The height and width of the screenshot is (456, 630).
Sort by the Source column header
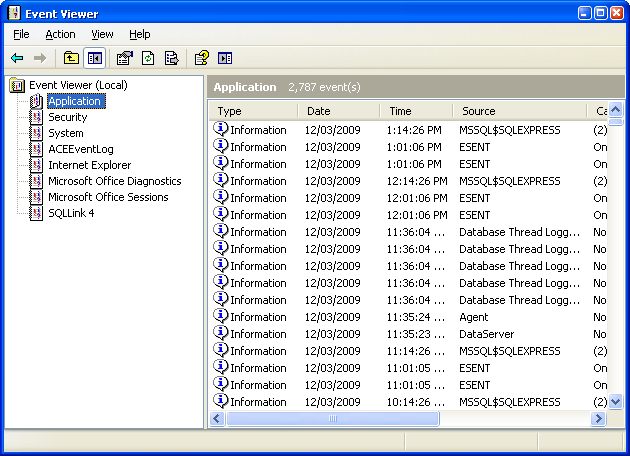tap(520, 111)
